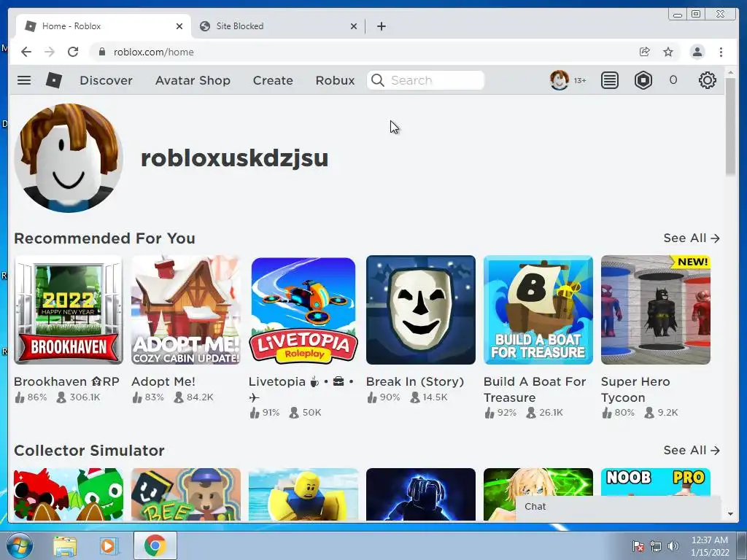Open the Chat panel
Viewport: 747px width, 560px height.
[x=619, y=507]
